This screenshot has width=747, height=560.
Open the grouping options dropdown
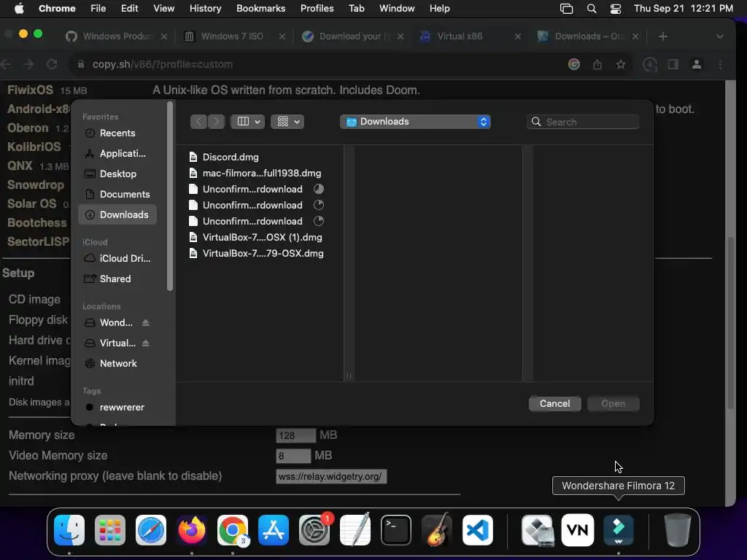pyautogui.click(x=287, y=122)
